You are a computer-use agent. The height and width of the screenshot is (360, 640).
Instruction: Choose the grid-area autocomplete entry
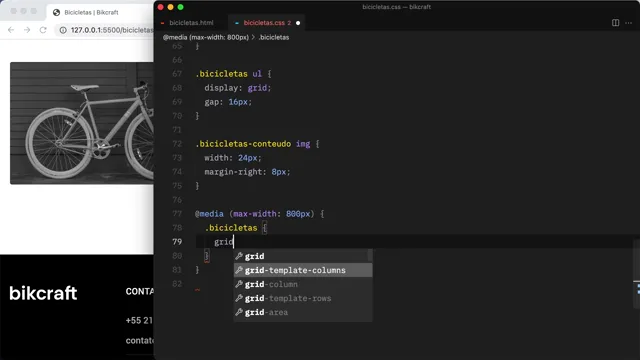pyautogui.click(x=303, y=312)
